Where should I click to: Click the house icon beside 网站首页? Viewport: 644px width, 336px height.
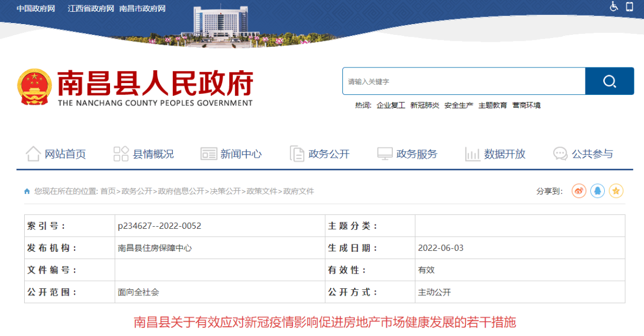coord(33,154)
